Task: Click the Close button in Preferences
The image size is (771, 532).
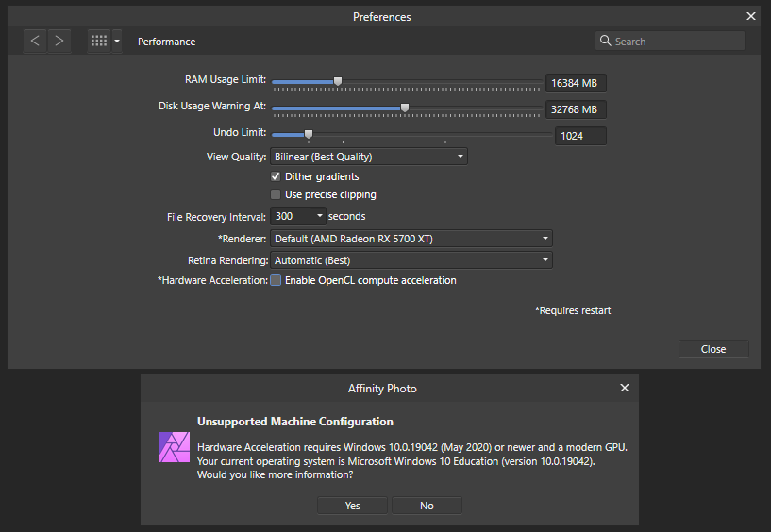Action: [713, 349]
